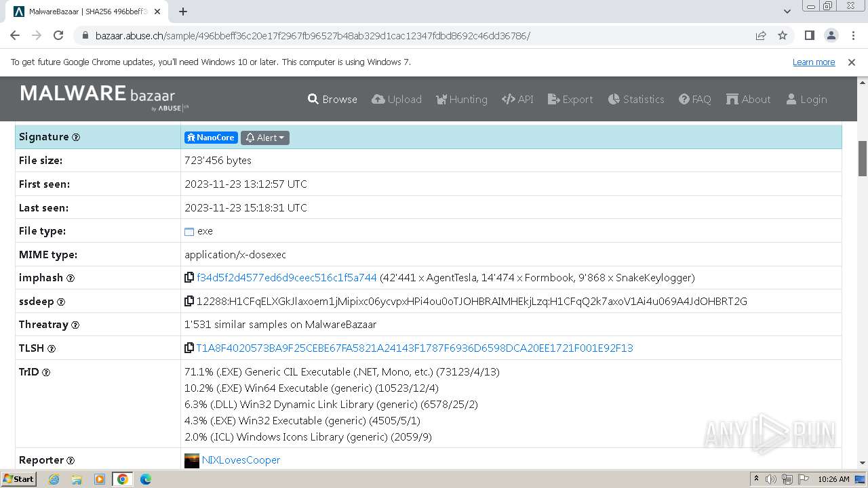Open a new tab with plus button
868x488 pixels.
point(183,12)
